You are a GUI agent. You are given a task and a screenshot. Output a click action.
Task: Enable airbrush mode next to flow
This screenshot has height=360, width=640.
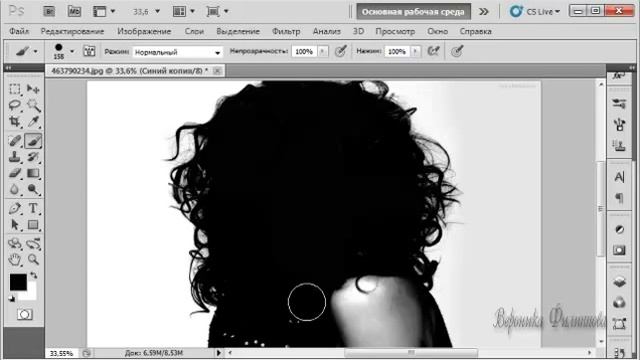pos(433,51)
